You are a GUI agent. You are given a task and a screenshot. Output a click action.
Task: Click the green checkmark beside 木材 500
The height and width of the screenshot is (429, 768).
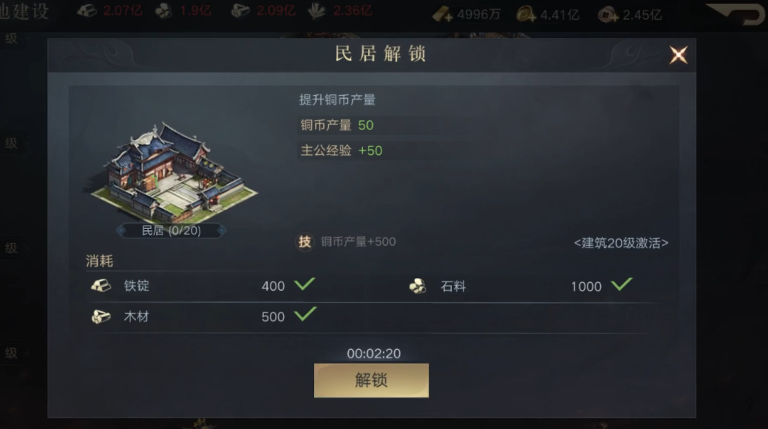coord(305,314)
